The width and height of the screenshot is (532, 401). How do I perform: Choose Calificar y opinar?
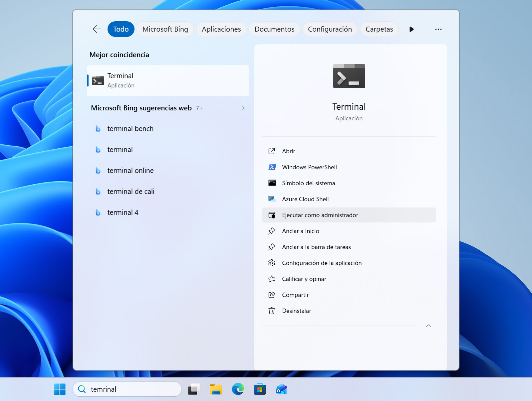click(349, 279)
